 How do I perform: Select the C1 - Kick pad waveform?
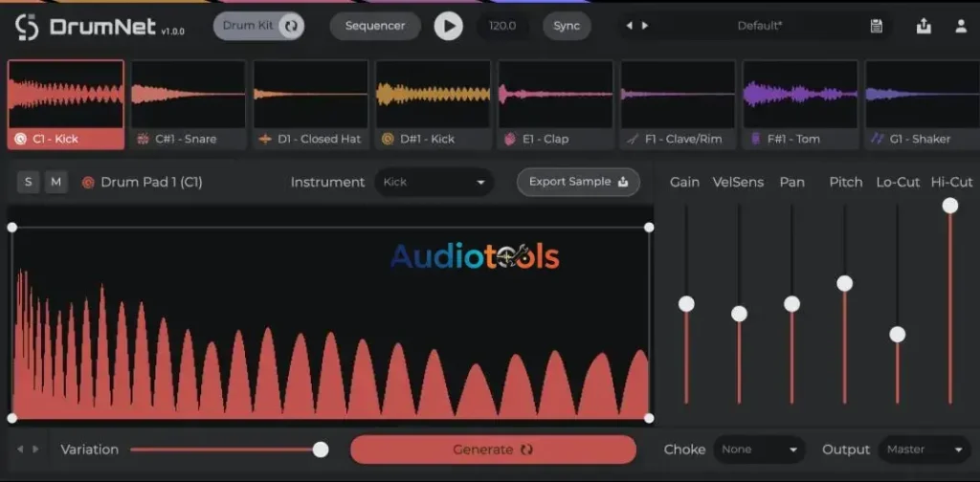[x=66, y=95]
